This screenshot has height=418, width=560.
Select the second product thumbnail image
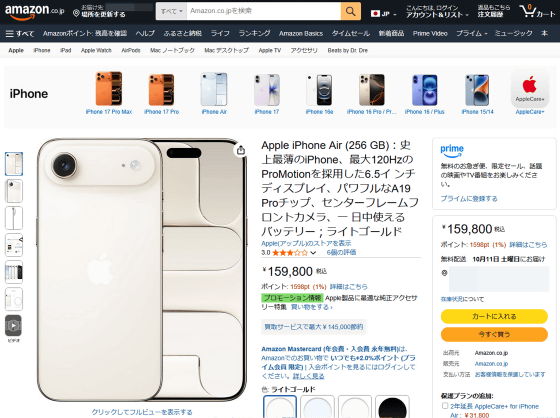pos(14,191)
